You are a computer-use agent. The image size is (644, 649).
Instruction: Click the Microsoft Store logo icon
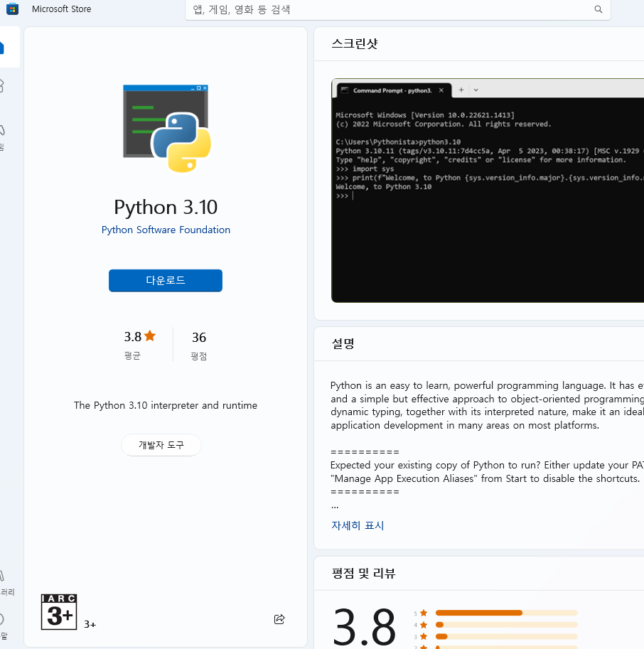pyautogui.click(x=12, y=9)
